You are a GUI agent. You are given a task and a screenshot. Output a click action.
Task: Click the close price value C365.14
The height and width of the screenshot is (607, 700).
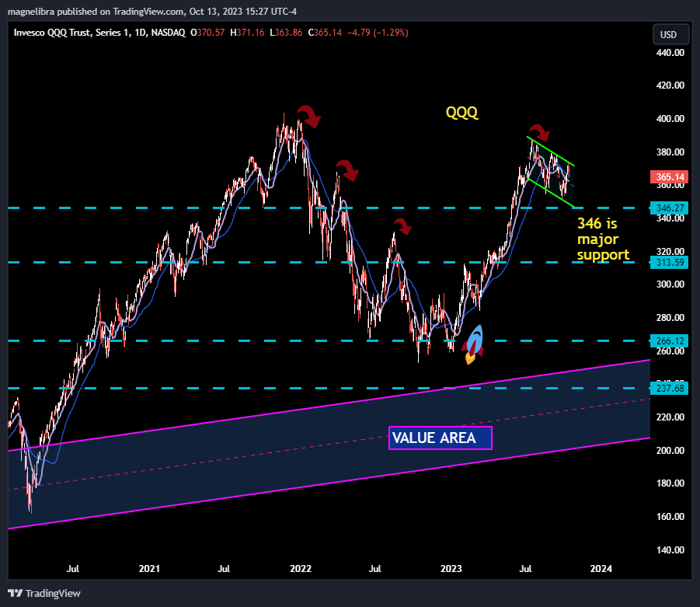325,33
